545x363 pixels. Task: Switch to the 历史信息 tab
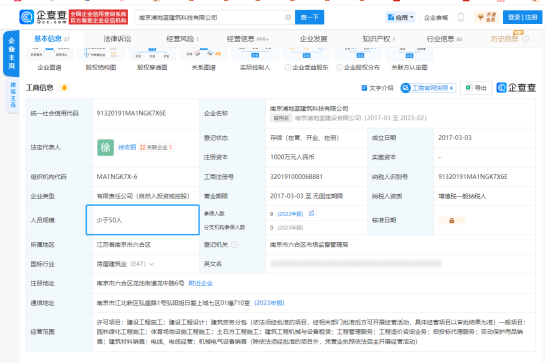[x=504, y=39]
